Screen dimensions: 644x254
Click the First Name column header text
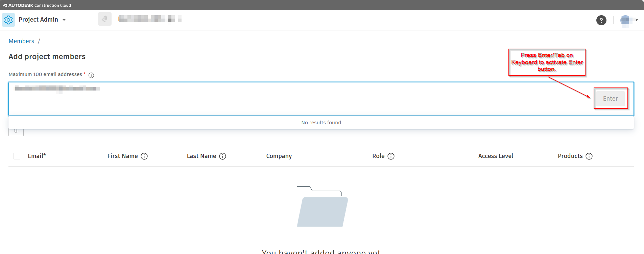point(123,156)
